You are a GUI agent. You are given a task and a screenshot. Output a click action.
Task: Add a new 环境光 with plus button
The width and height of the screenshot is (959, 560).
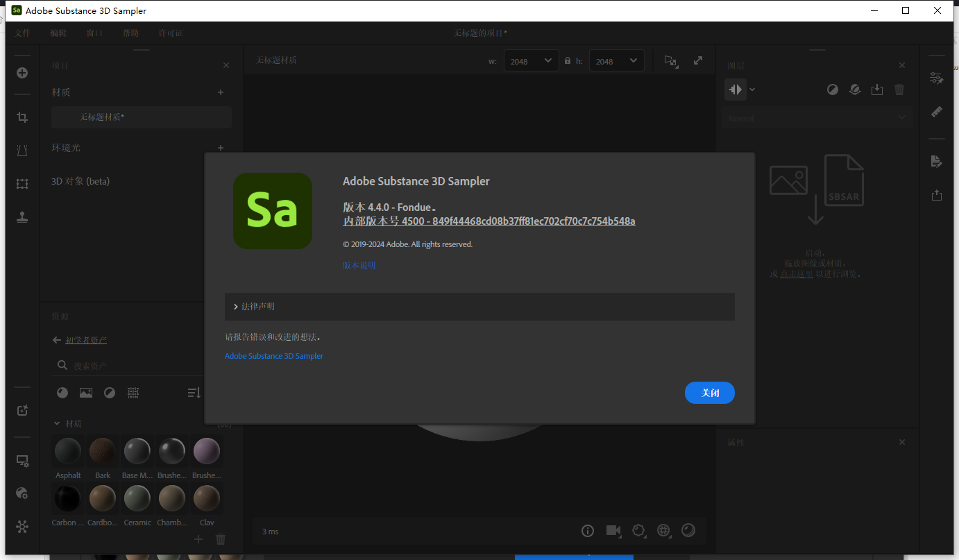(221, 148)
